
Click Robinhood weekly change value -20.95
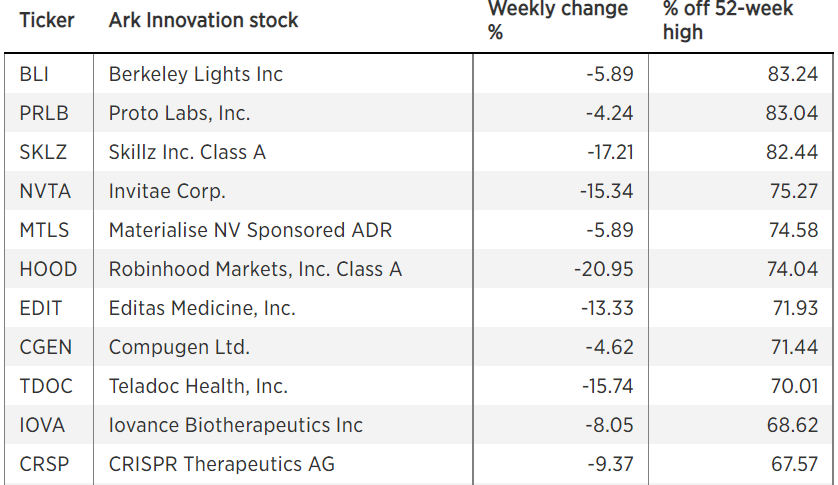[x=603, y=269]
